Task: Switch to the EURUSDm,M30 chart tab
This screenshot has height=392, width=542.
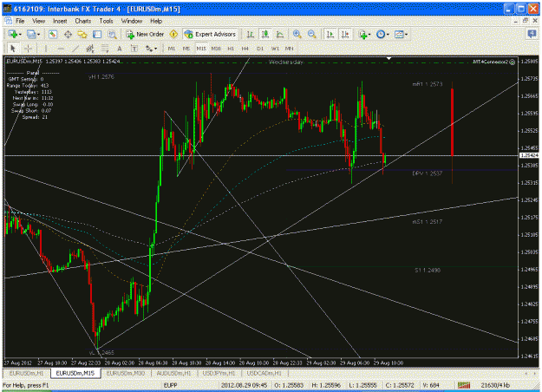Action: pos(126,373)
